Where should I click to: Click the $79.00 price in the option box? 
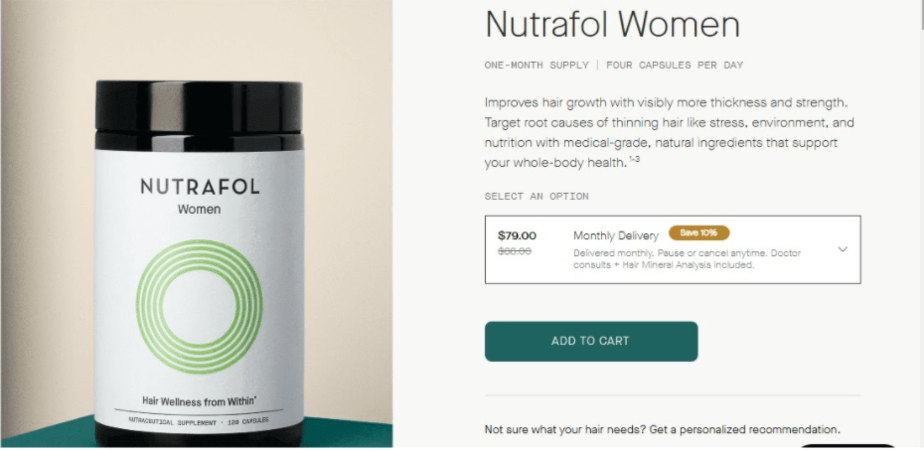coord(517,236)
